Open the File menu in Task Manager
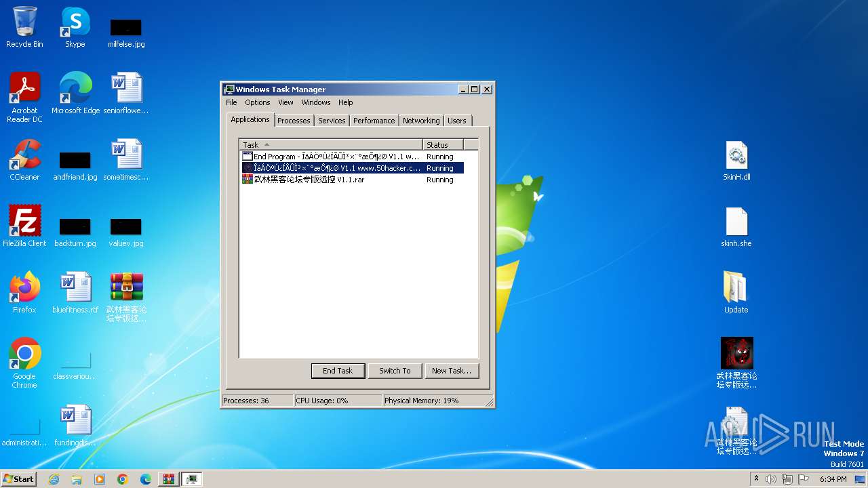The height and width of the screenshot is (488, 868). (x=231, y=102)
